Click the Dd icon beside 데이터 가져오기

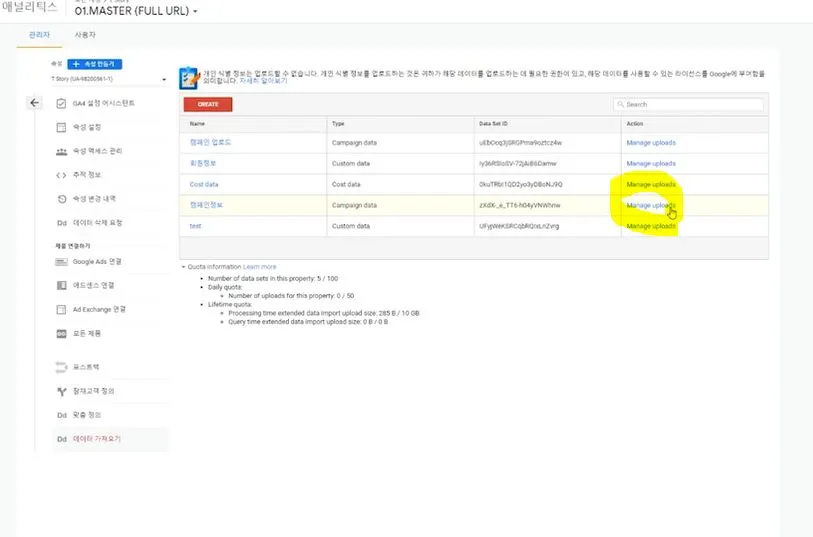coord(62,439)
